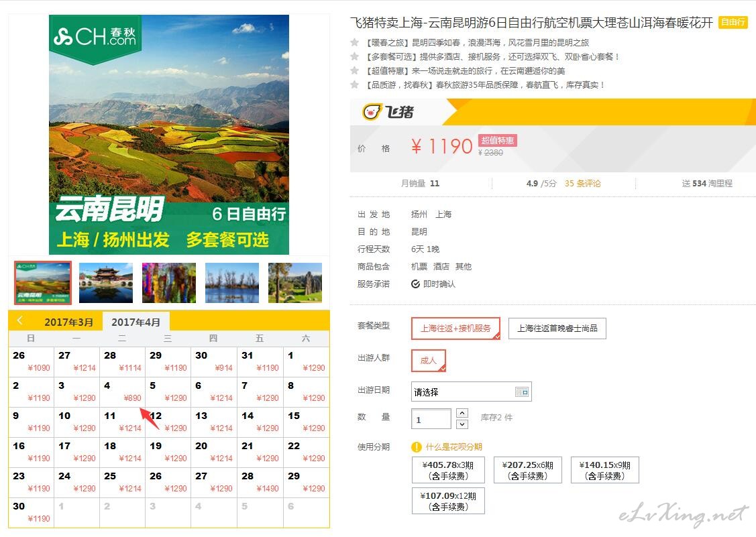Click the ¥1190 price text
Image resolution: width=756 pixels, height=537 pixels.
coord(441,146)
